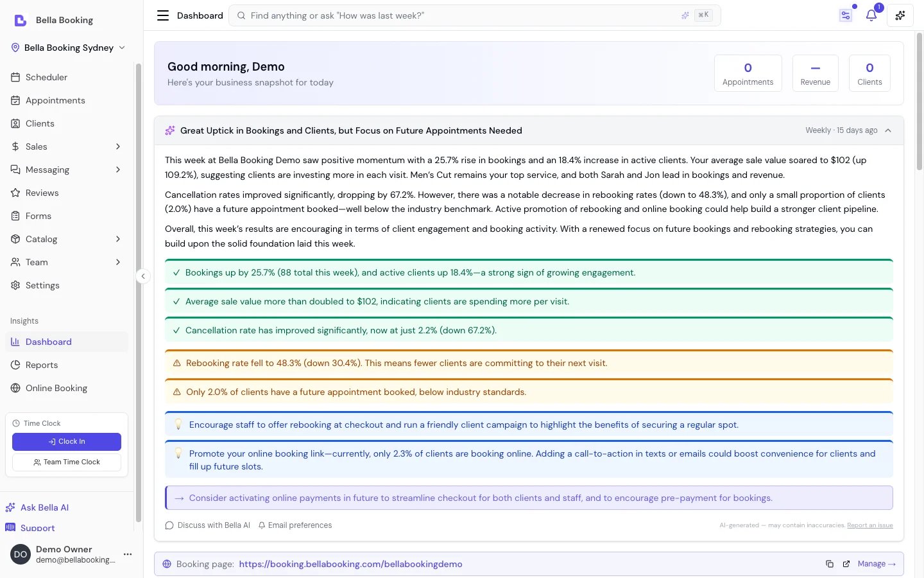Image resolution: width=924 pixels, height=578 pixels.
Task: Click the sparkle icon in search bar
Action: (685, 15)
